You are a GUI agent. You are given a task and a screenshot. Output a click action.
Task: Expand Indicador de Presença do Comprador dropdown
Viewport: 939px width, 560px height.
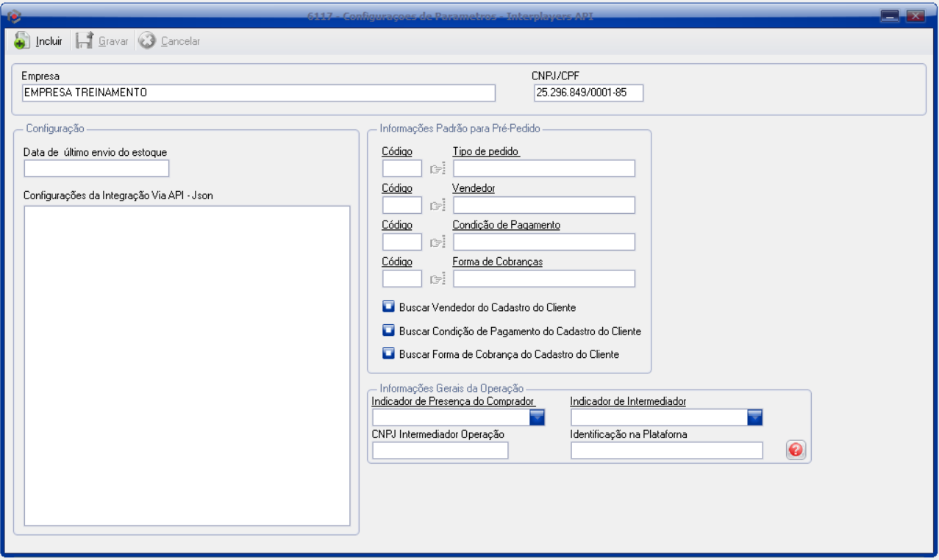coord(537,417)
